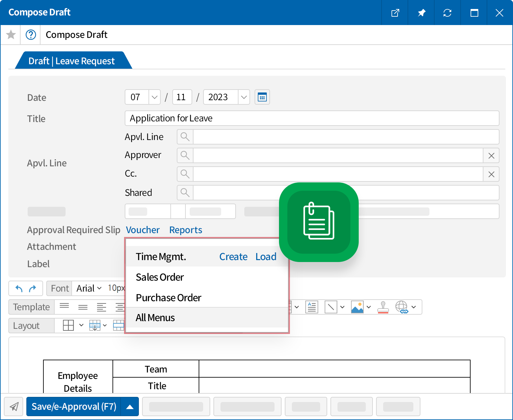
Task: Click the Title input field
Action: click(x=311, y=118)
